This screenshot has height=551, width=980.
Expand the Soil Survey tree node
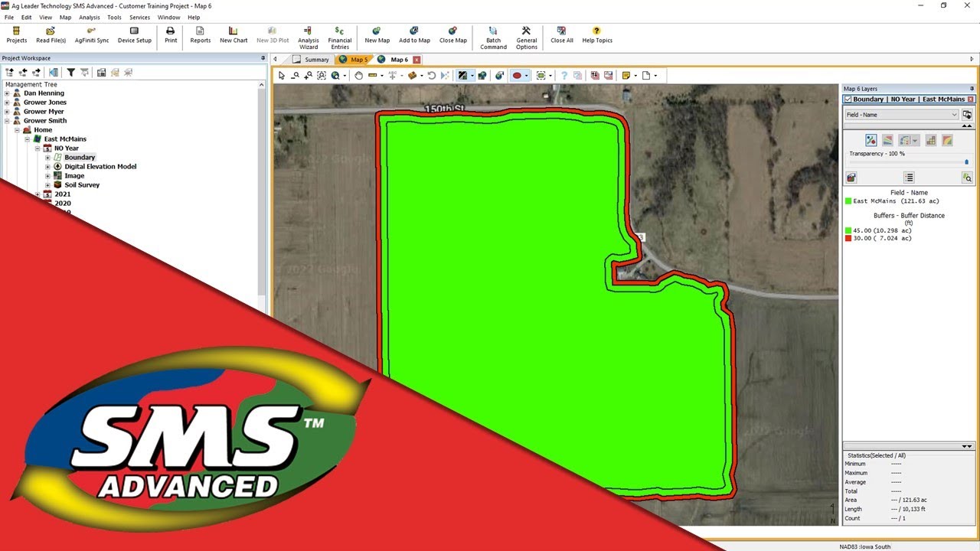pyautogui.click(x=47, y=185)
